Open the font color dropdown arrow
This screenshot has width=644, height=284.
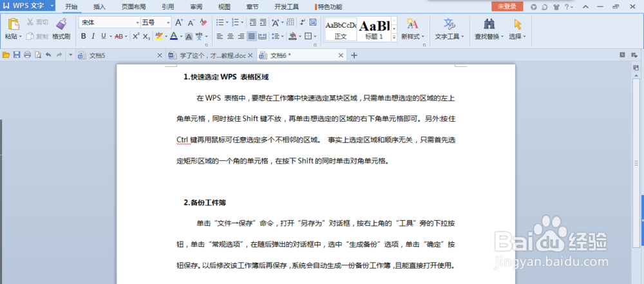(x=181, y=37)
